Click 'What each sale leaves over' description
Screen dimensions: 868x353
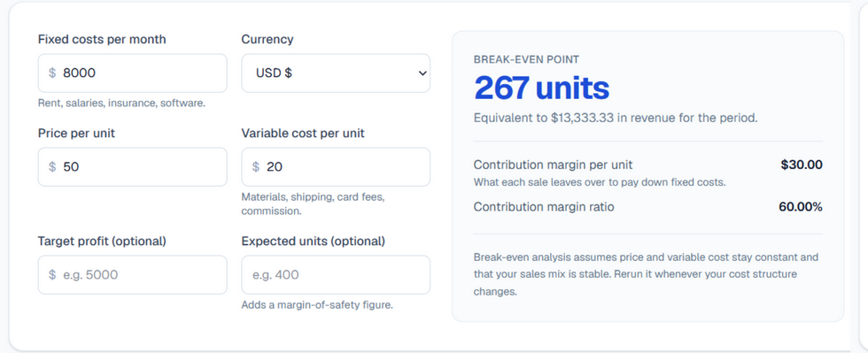(600, 182)
